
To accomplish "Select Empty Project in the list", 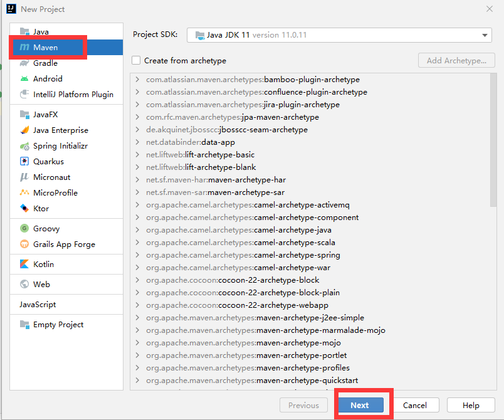I will point(66,324).
